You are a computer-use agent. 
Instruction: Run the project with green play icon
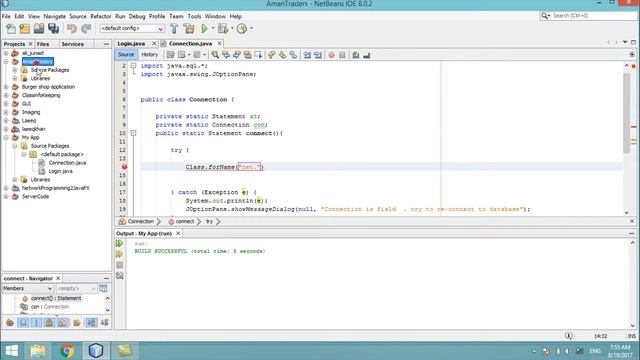tap(204, 29)
